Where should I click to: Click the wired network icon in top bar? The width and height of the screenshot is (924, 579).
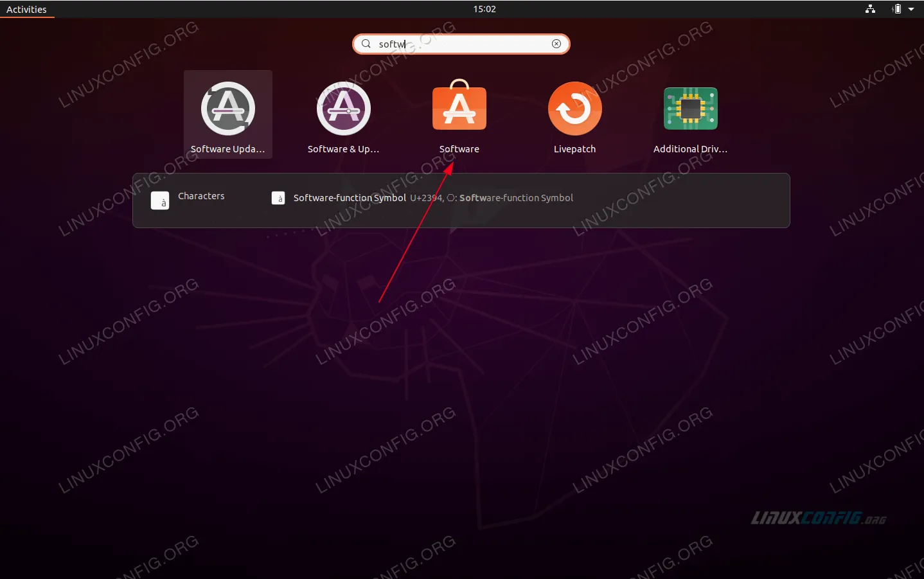[870, 9]
